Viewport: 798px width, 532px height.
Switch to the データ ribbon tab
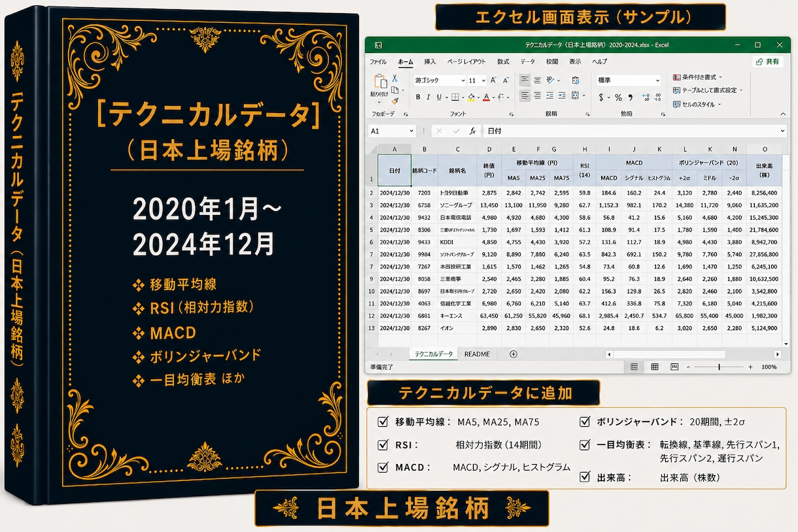(527, 61)
